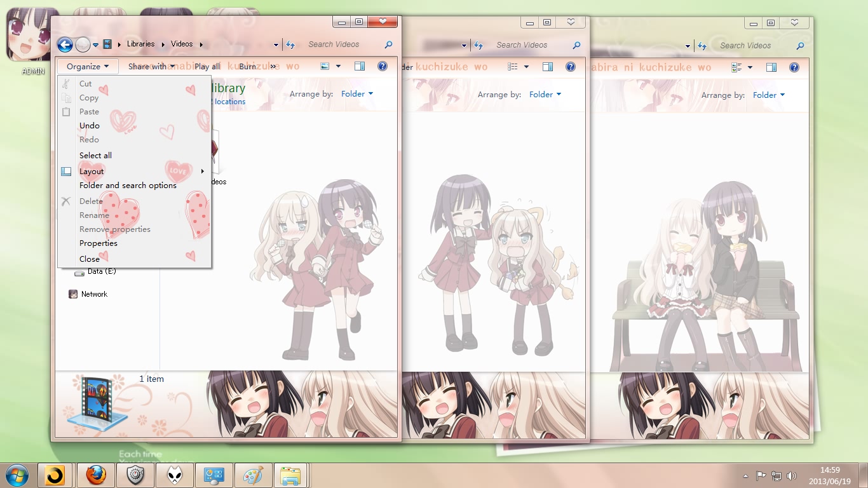This screenshot has width=868, height=488.
Task: Launch Firefox from the taskbar
Action: [x=96, y=475]
